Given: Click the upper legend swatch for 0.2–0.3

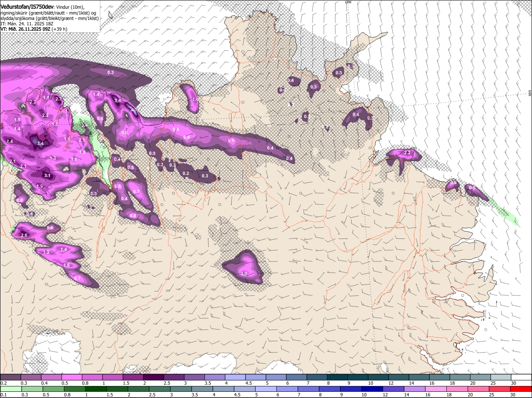Looking at the screenshot, I should 10,377.
